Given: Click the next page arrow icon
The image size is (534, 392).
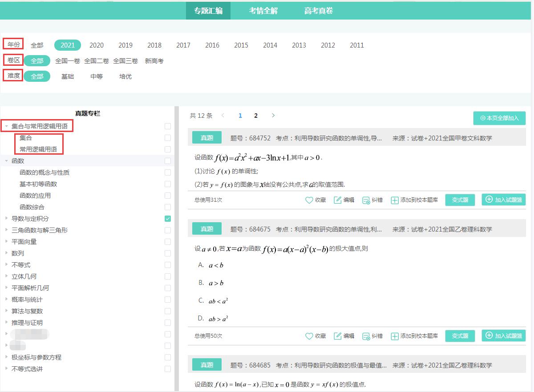Looking at the screenshot, I should tap(273, 115).
